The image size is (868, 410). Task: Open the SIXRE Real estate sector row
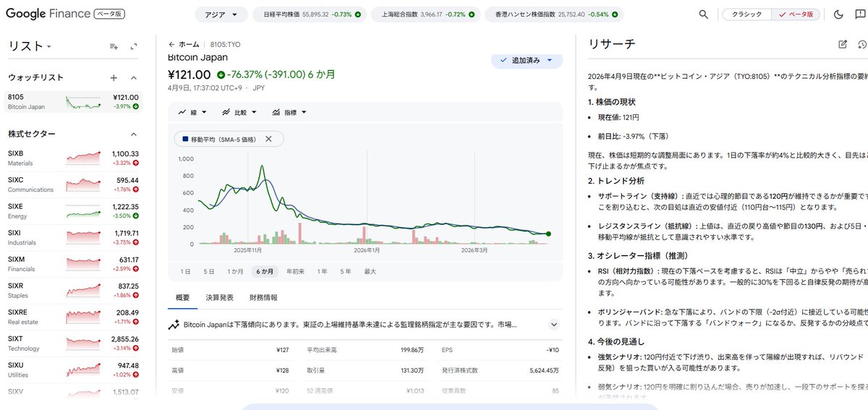74,316
